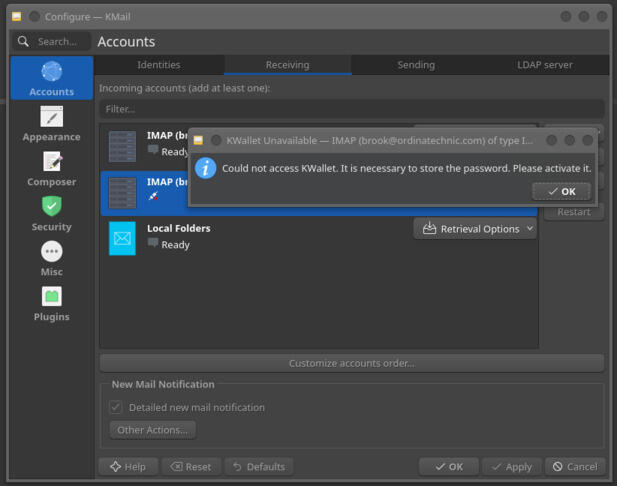The width and height of the screenshot is (617, 486).
Task: Select the Local Folders account row
Action: (319, 238)
